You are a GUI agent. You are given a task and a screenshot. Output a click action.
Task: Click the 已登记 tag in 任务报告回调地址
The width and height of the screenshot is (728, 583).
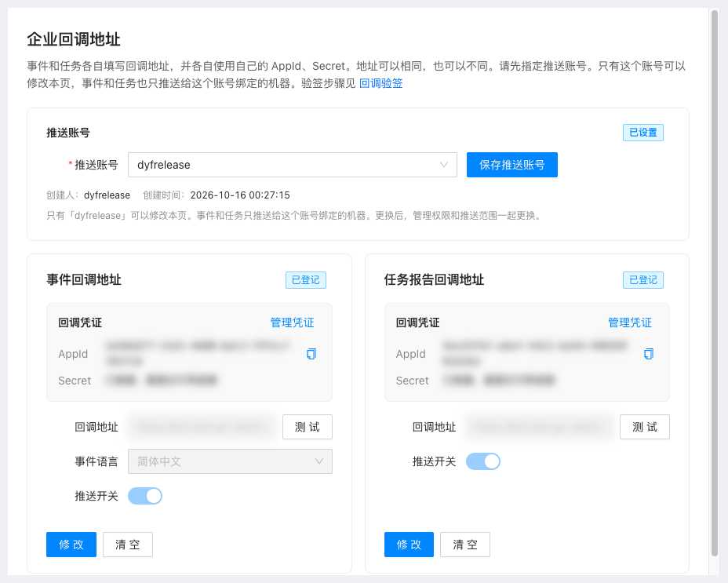(643, 280)
